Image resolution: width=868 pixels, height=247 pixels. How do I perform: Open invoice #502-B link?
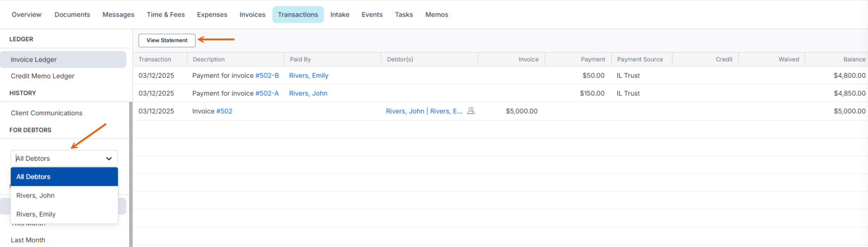point(267,76)
